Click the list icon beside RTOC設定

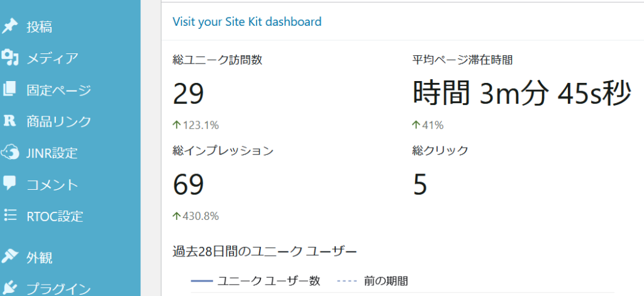[9, 215]
